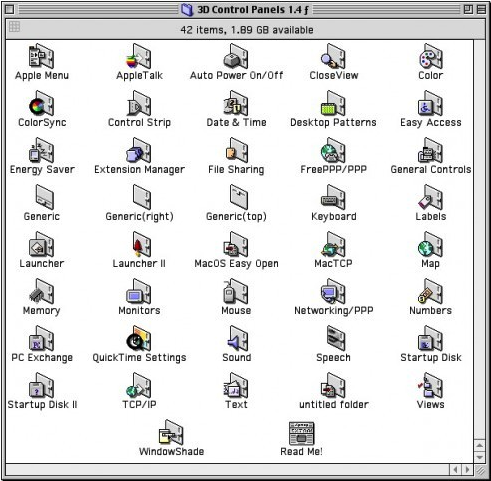Image resolution: width=491 pixels, height=481 pixels.
Task: Click the vertical scrollbar up arrow
Action: pyautogui.click(x=480, y=446)
